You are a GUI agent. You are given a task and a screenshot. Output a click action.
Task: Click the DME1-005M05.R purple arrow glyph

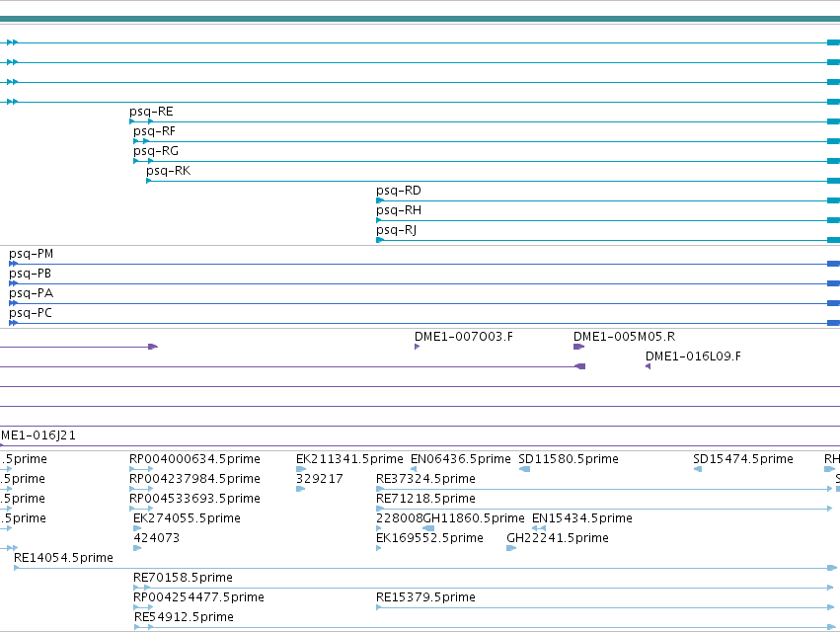point(578,347)
